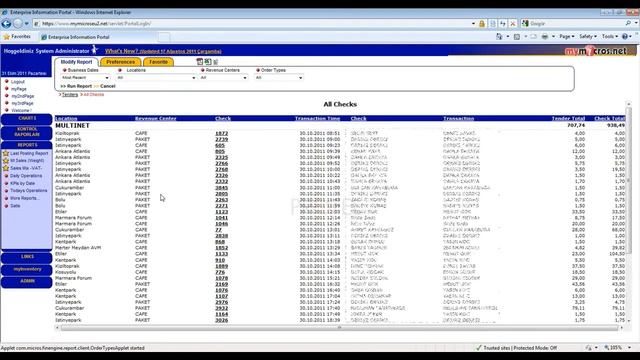
Task: Click the search magnifier icon in Google box
Action: pos(628,23)
